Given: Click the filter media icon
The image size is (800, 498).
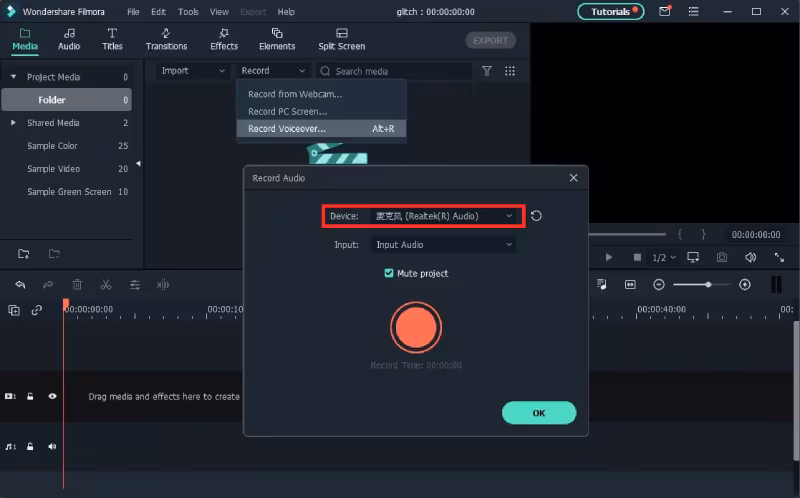Looking at the screenshot, I should tap(487, 71).
